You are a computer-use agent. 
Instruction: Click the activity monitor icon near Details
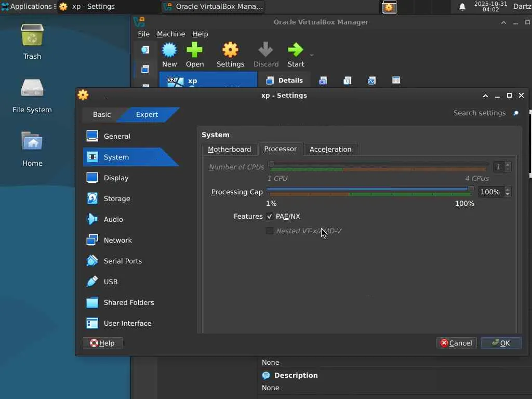coord(371,81)
